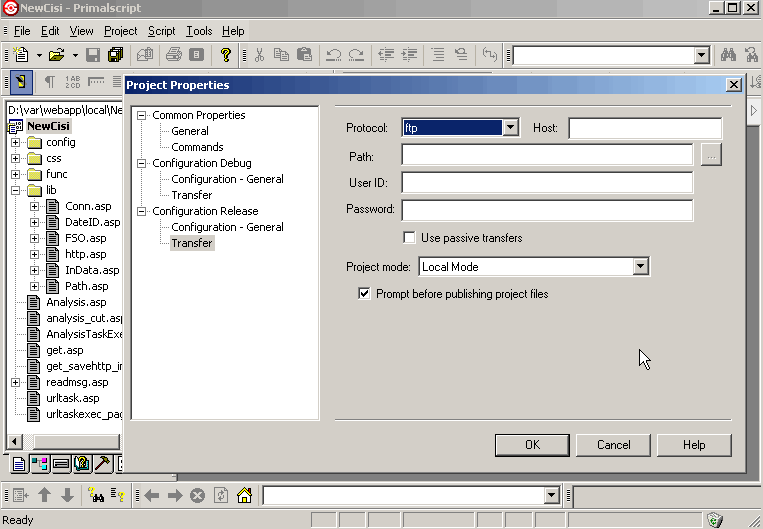
Task: Click the show paragraph marks icon
Action: click(x=49, y=81)
